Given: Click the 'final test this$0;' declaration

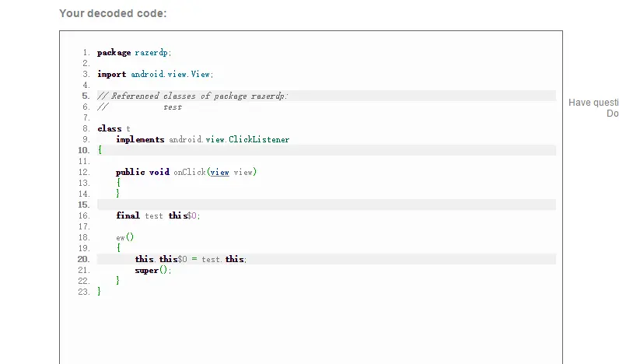Looking at the screenshot, I should (158, 215).
